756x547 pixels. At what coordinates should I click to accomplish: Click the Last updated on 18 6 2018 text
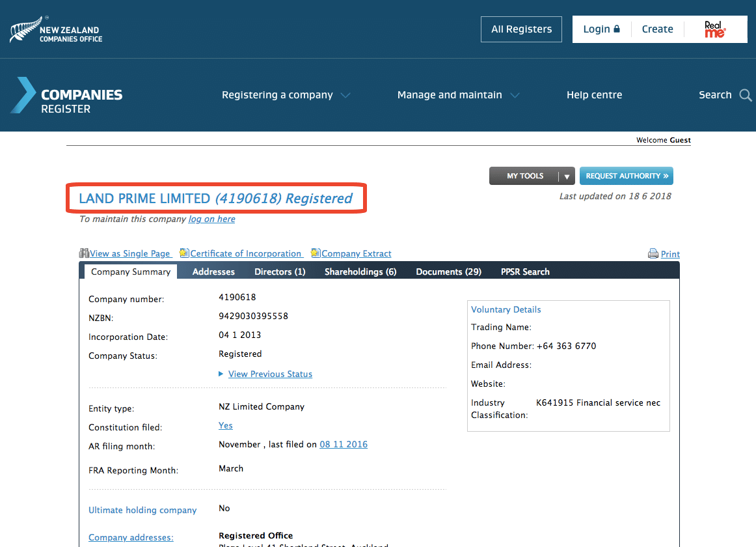(615, 196)
